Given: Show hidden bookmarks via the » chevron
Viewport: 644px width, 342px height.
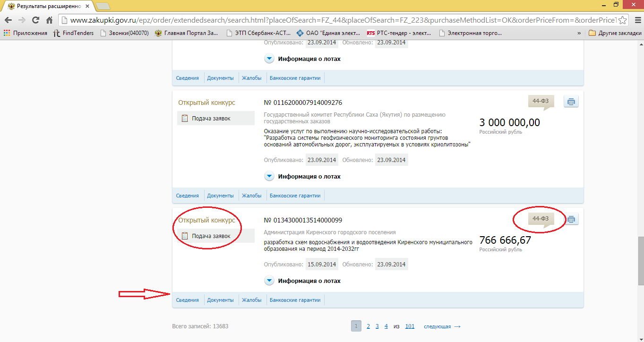Looking at the screenshot, I should (579, 33).
